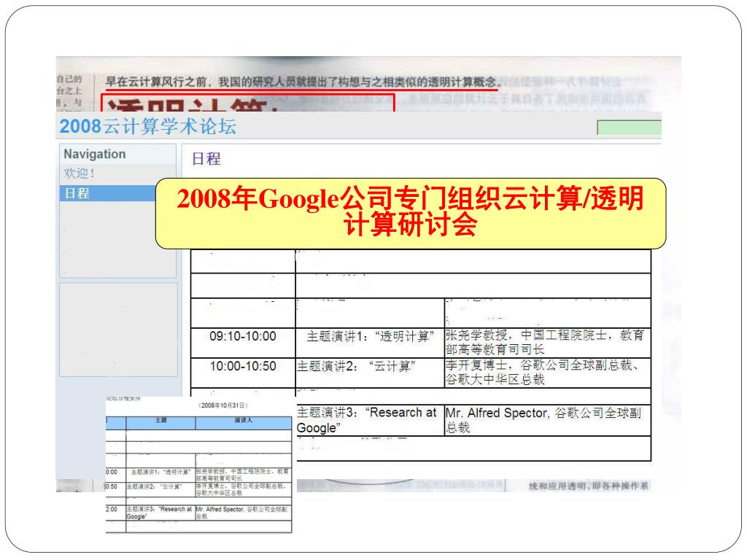This screenshot has width=747, height=560.
Task: Open the 欢迎! navigation item
Action: tap(79, 174)
